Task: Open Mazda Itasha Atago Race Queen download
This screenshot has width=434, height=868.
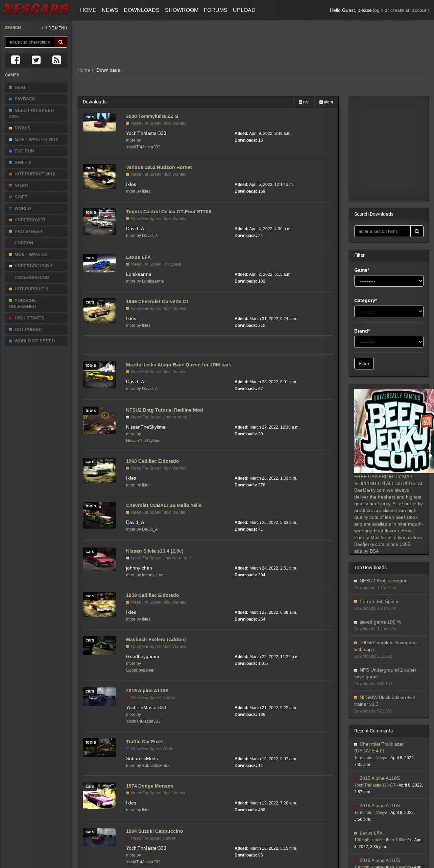Action: [178, 365]
